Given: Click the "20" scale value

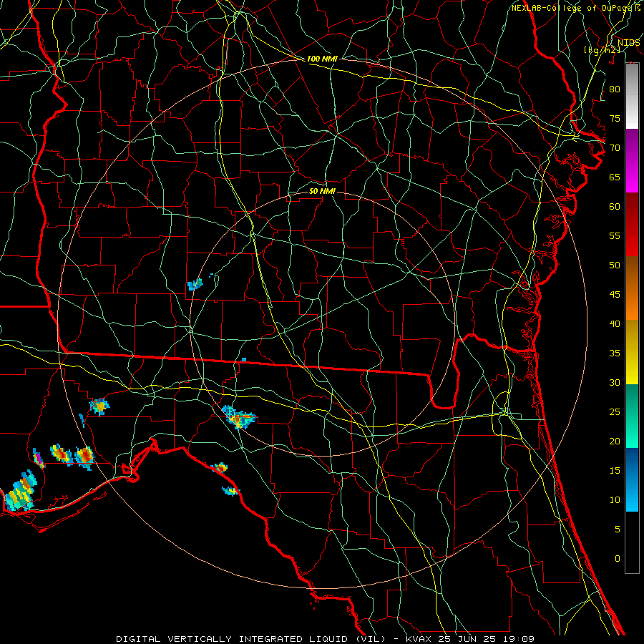Looking at the screenshot, I should tap(615, 441).
